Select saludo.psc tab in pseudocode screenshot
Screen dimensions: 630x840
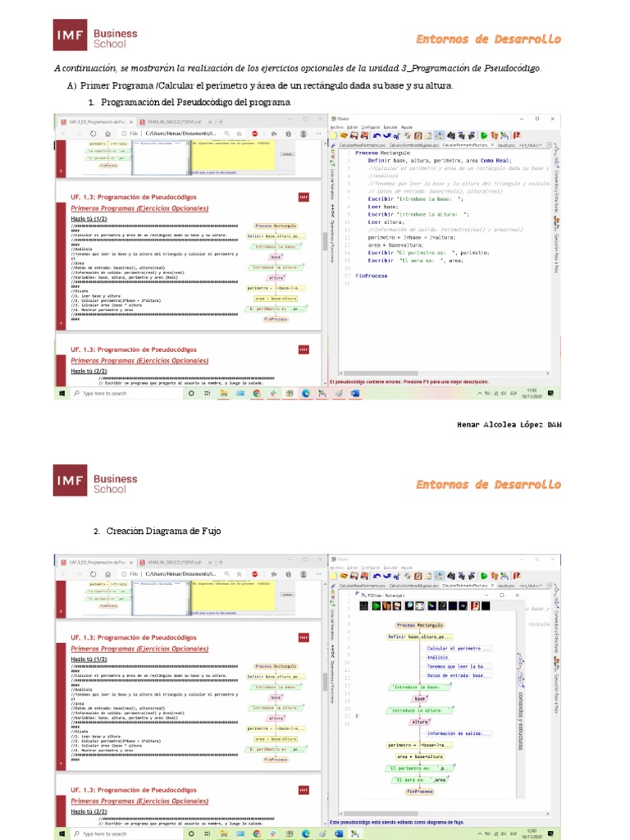pyautogui.click(x=506, y=145)
